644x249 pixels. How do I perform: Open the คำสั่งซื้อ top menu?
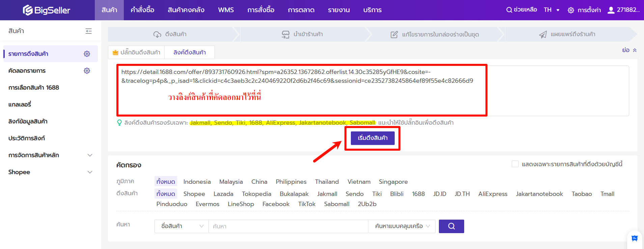(142, 10)
